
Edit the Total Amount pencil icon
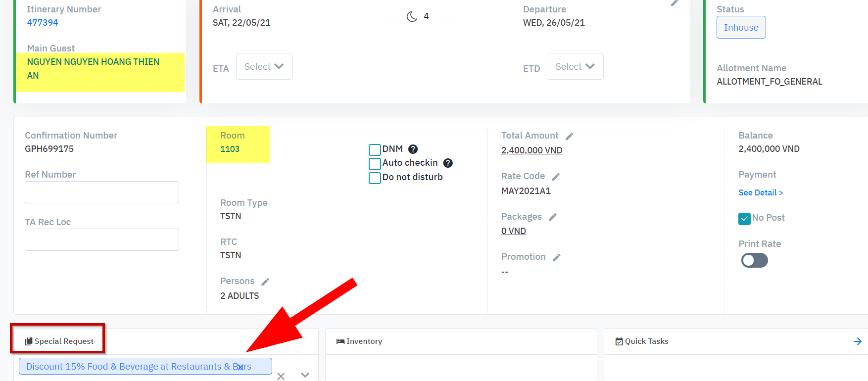(570, 136)
